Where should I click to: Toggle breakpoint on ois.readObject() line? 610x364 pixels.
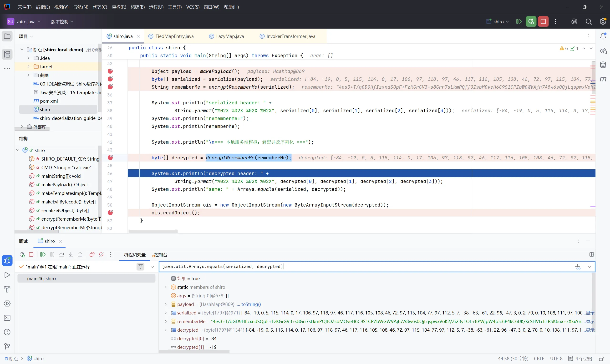[x=110, y=212]
